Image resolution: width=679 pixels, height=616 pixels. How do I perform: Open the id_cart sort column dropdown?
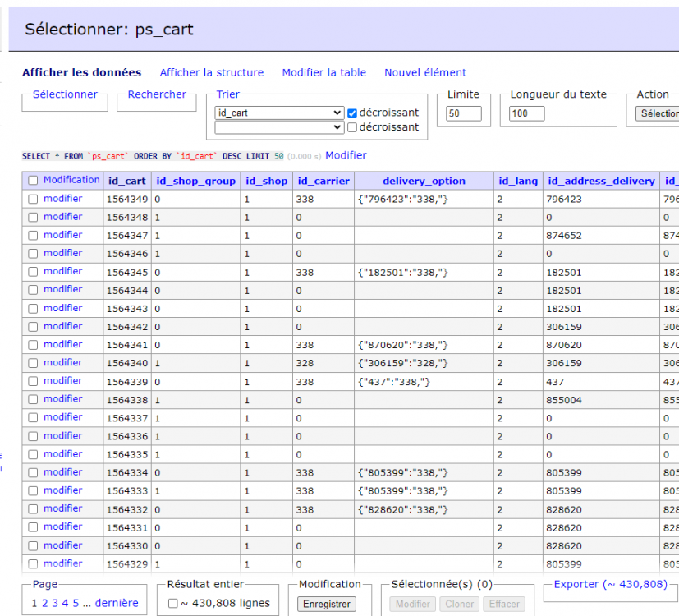279,113
